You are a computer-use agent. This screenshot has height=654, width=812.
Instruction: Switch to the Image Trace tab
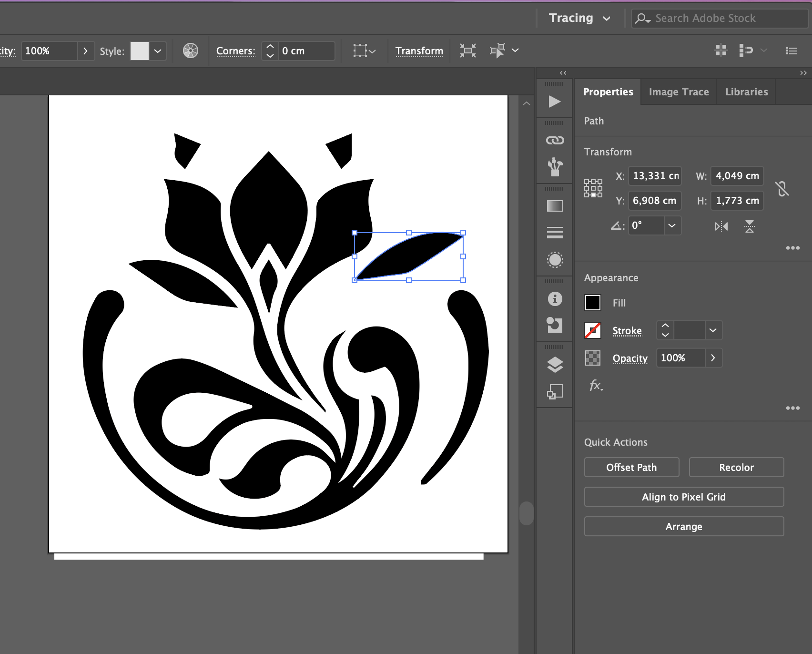[679, 92]
